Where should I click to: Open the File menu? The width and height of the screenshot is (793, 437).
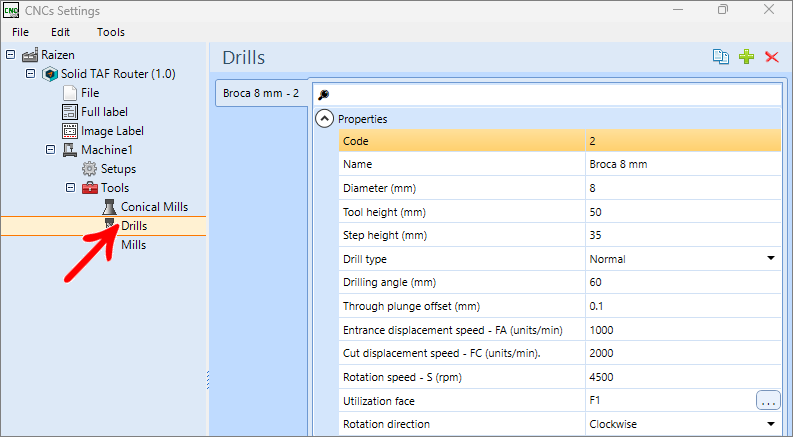[x=20, y=32]
